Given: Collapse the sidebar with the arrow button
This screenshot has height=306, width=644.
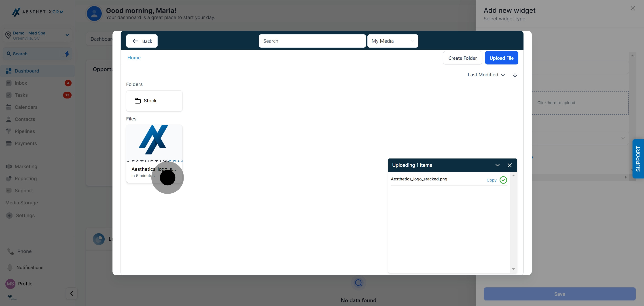Looking at the screenshot, I should click(72, 293).
